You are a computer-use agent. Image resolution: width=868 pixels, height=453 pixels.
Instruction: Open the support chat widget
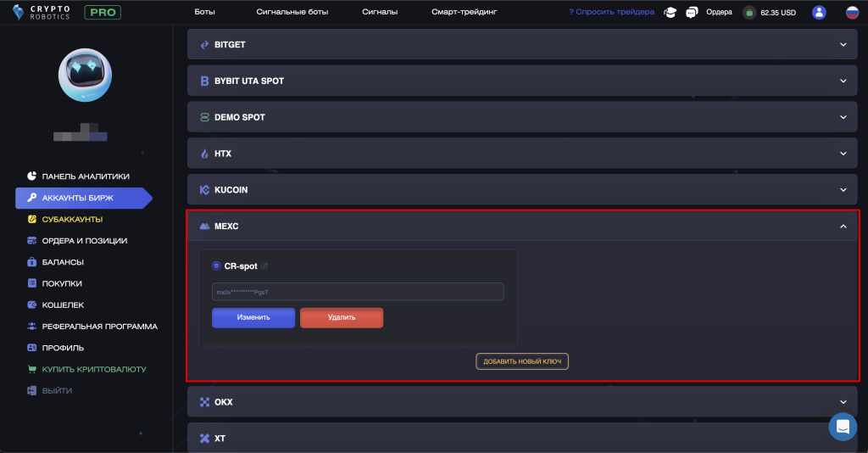point(842,427)
